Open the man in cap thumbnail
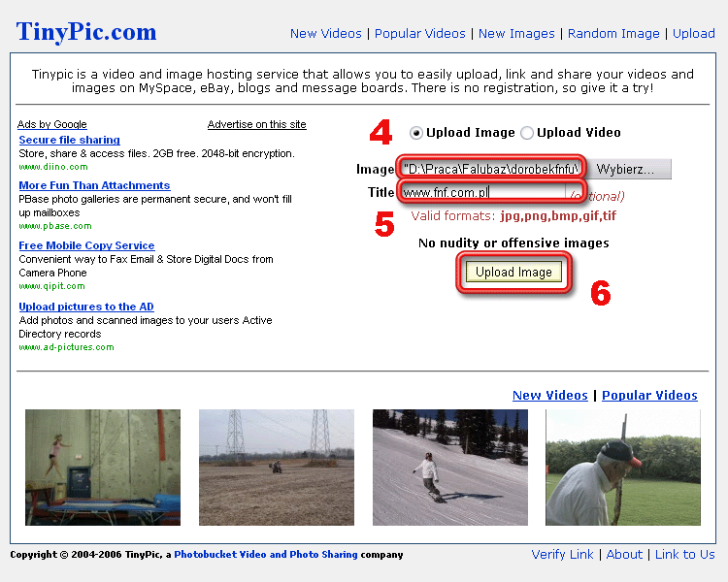 pos(623,468)
